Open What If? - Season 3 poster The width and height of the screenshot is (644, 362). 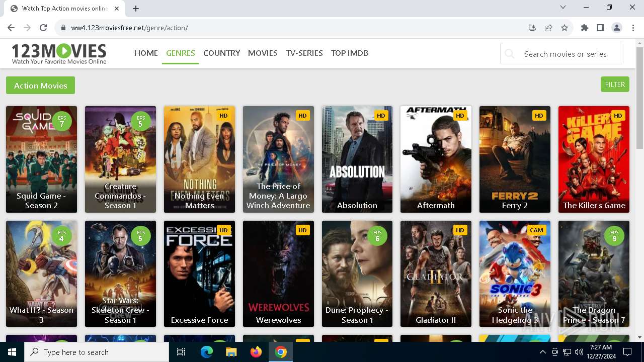tap(41, 274)
